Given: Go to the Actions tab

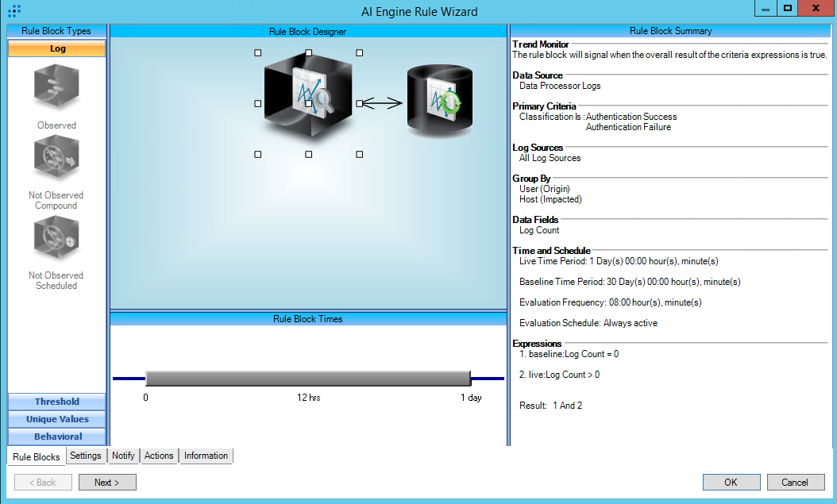Looking at the screenshot, I should point(159,456).
